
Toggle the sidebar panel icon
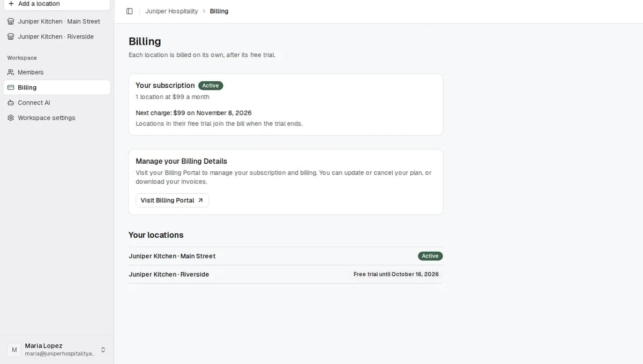129,11
